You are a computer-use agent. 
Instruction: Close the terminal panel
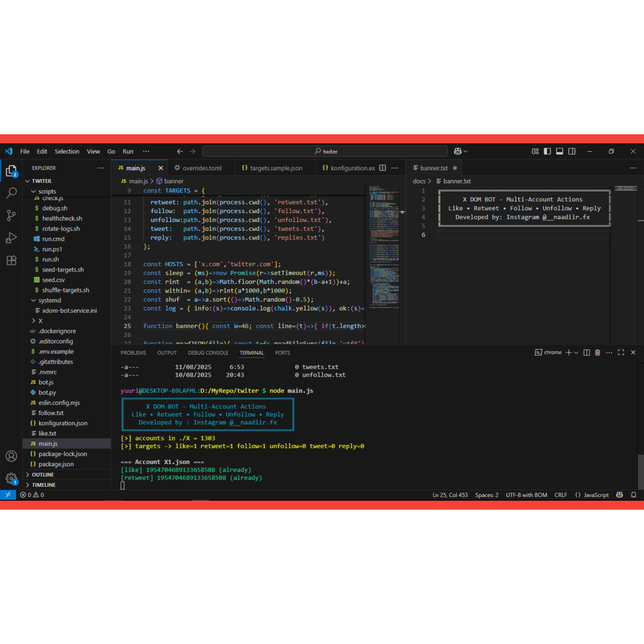coord(633,352)
